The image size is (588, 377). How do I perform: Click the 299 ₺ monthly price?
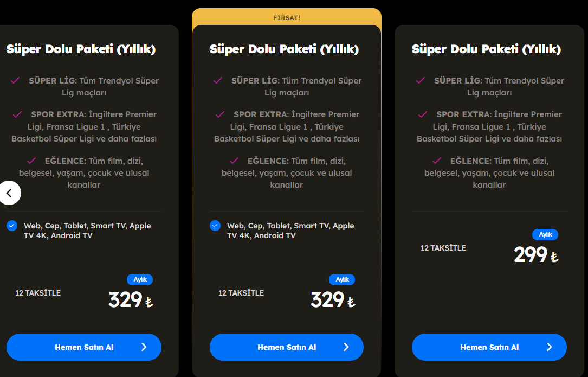(537, 254)
